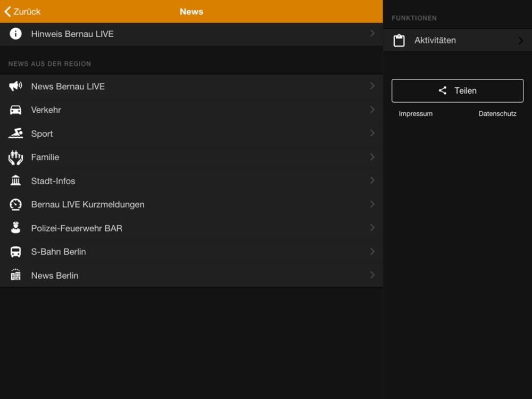Open the Impressum link
Screen dimensions: 532x399
pos(415,114)
